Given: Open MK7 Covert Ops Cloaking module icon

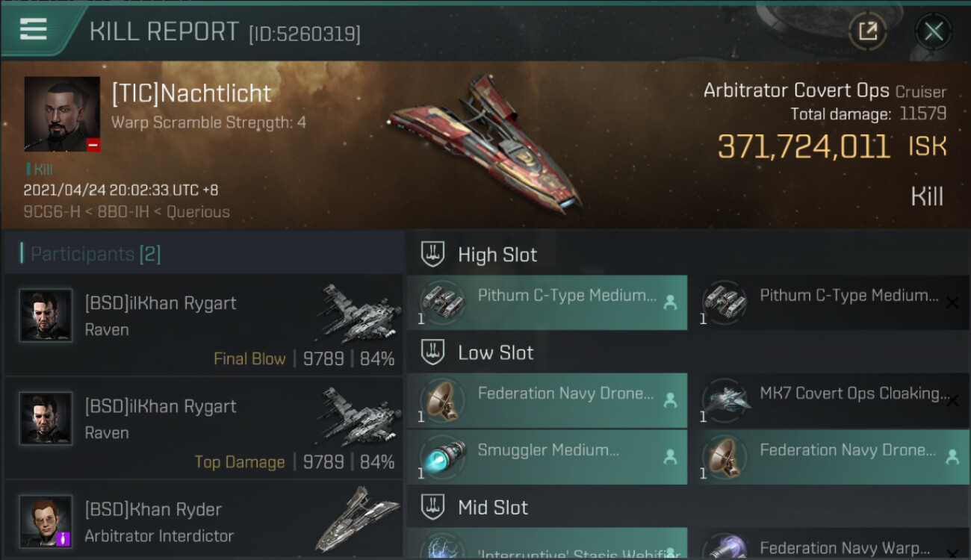Looking at the screenshot, I should (725, 399).
